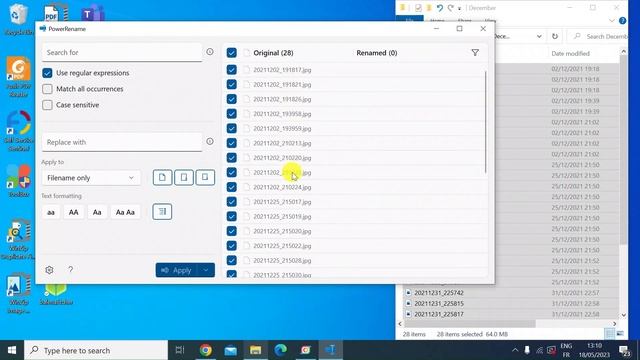Click the Search for input field

point(122,52)
